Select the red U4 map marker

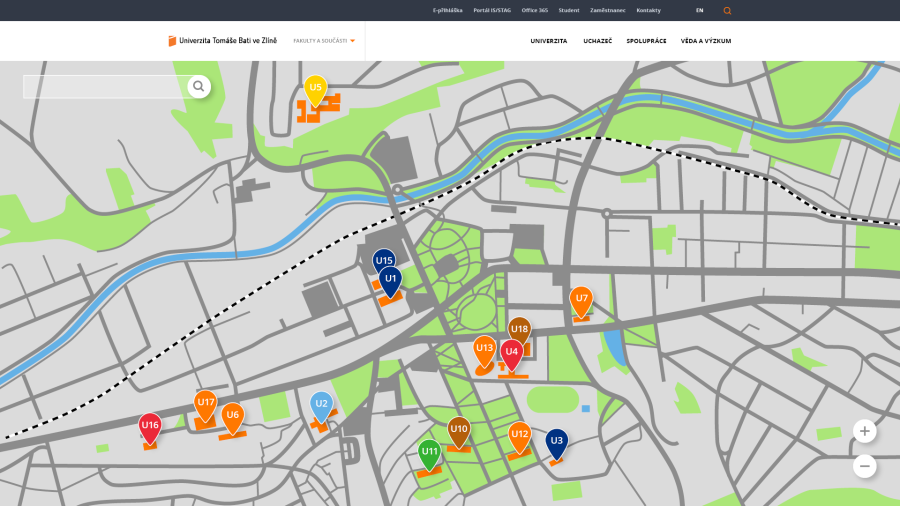pos(511,352)
